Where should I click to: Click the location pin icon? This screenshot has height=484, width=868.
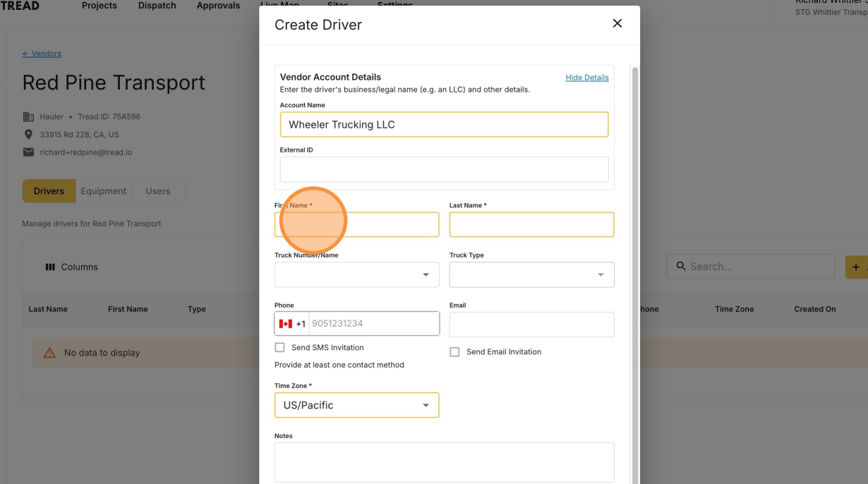[x=28, y=134]
